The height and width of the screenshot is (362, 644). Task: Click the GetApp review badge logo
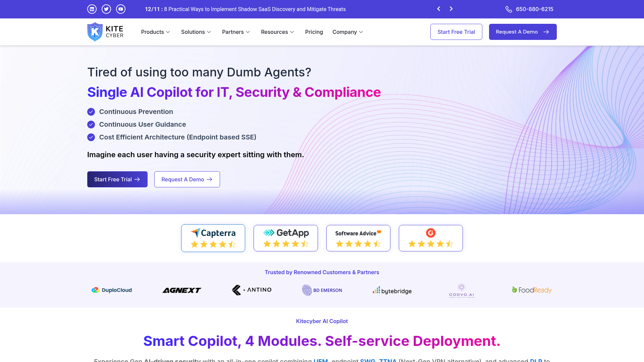coord(285,232)
